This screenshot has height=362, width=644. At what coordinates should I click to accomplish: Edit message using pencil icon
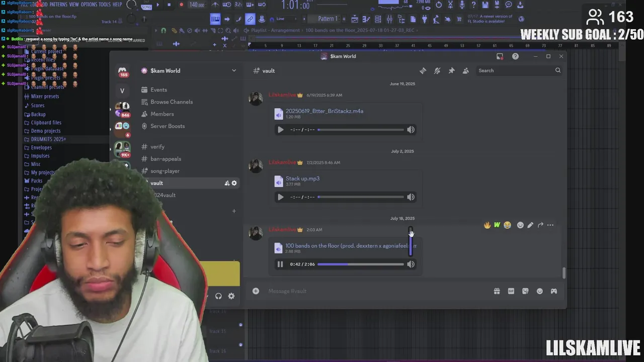530,225
